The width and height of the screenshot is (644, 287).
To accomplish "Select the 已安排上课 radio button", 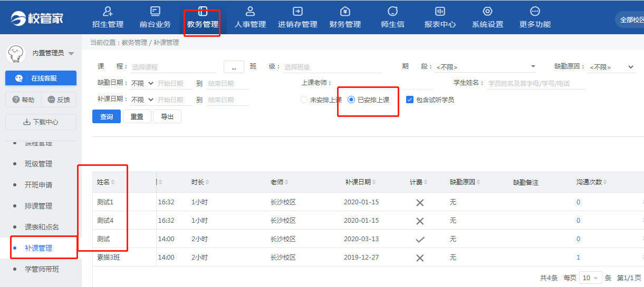I will (351, 100).
